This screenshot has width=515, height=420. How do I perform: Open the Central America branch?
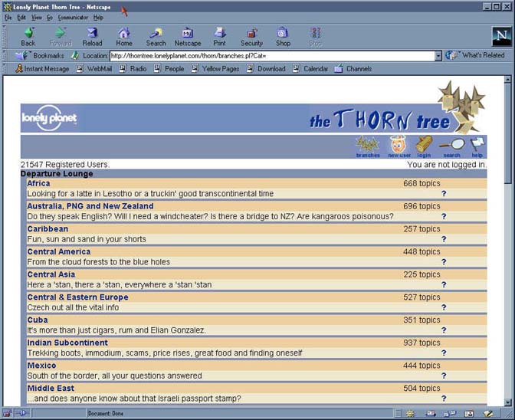tap(59, 251)
